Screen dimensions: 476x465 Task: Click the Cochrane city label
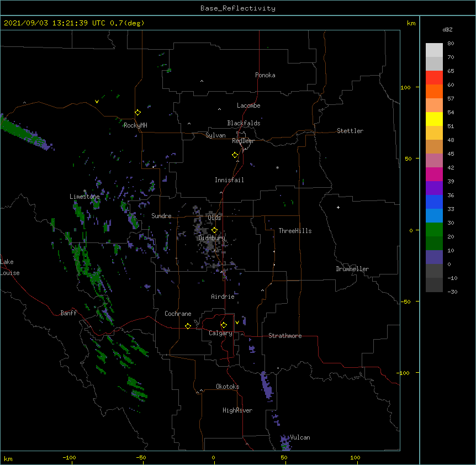tap(178, 314)
